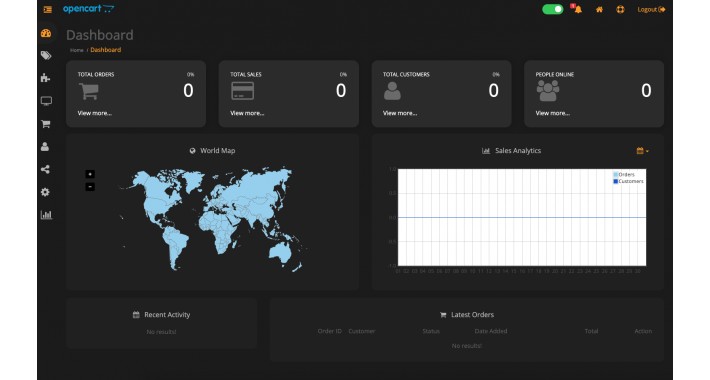Screen dimensions: 710x380
Task: Select the Dashboard sidebar icon
Action: 46,33
